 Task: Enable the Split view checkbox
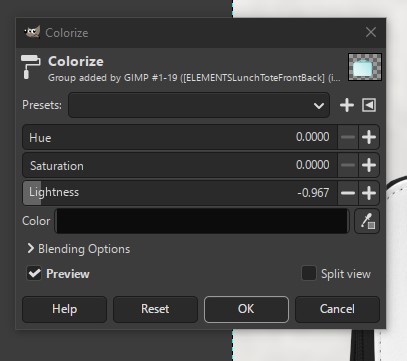pyautogui.click(x=309, y=273)
